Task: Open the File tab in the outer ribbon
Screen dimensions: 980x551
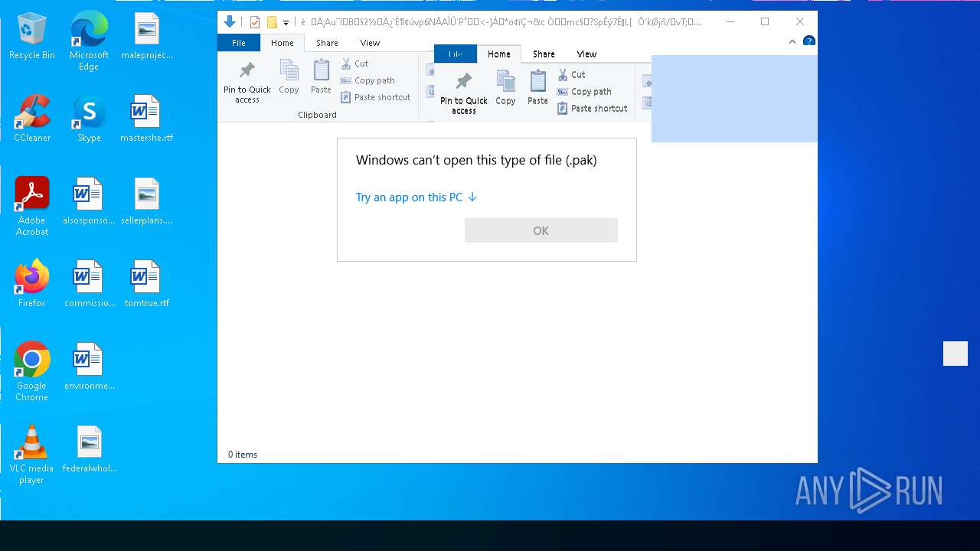Action: [239, 43]
